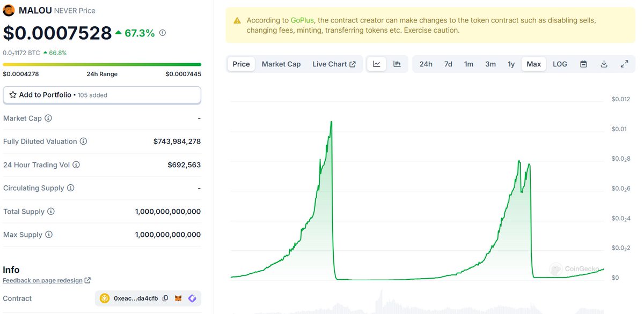Show 24 Hour Trading Vol info icon
Image resolution: width=644 pixels, height=314 pixels.
76,165
